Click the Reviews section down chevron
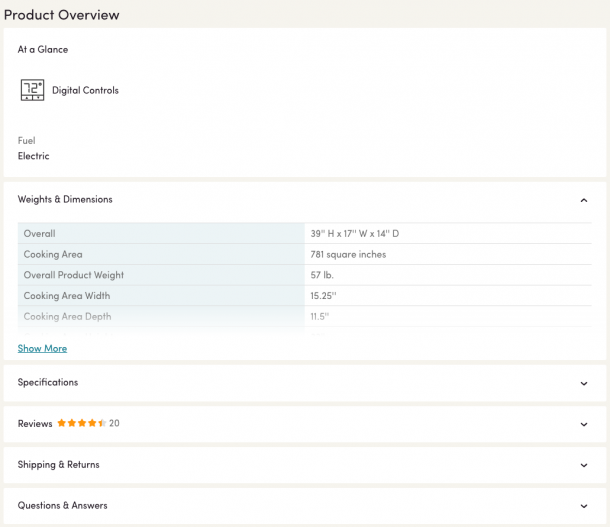Image resolution: width=610 pixels, height=527 pixels. pyautogui.click(x=584, y=424)
